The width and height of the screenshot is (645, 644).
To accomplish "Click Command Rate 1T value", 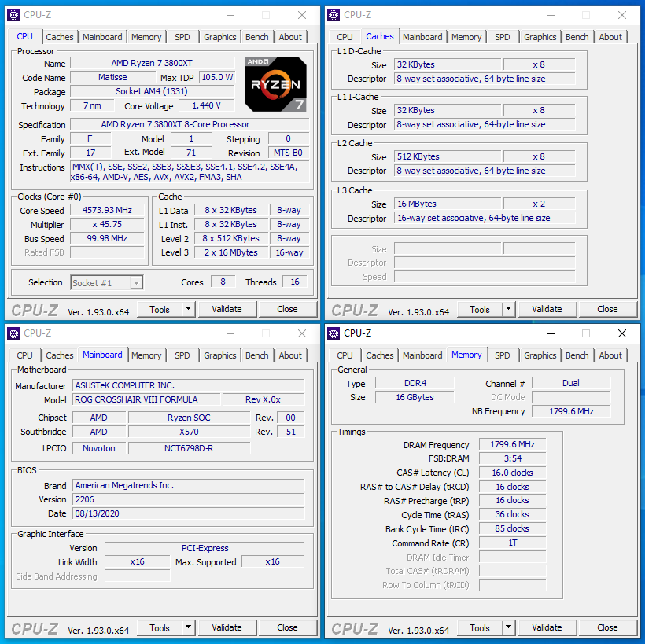I will coord(513,543).
